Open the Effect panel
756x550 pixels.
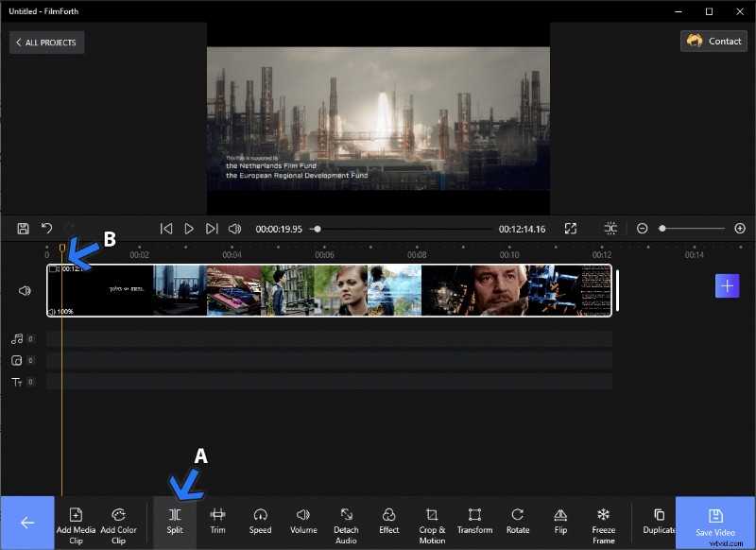coord(388,521)
